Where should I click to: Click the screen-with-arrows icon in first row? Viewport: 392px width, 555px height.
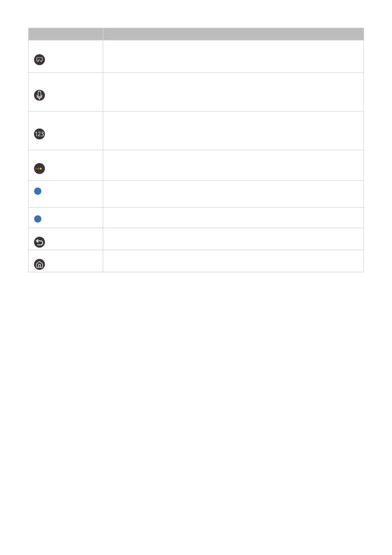(39, 60)
